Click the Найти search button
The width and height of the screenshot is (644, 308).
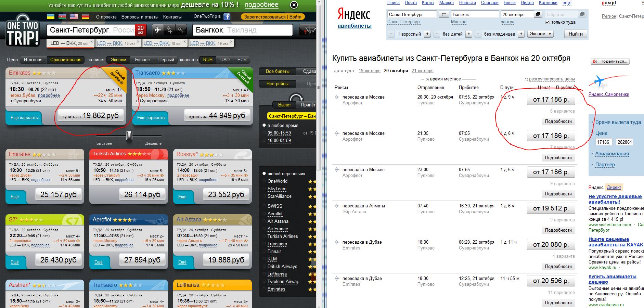(x=576, y=34)
